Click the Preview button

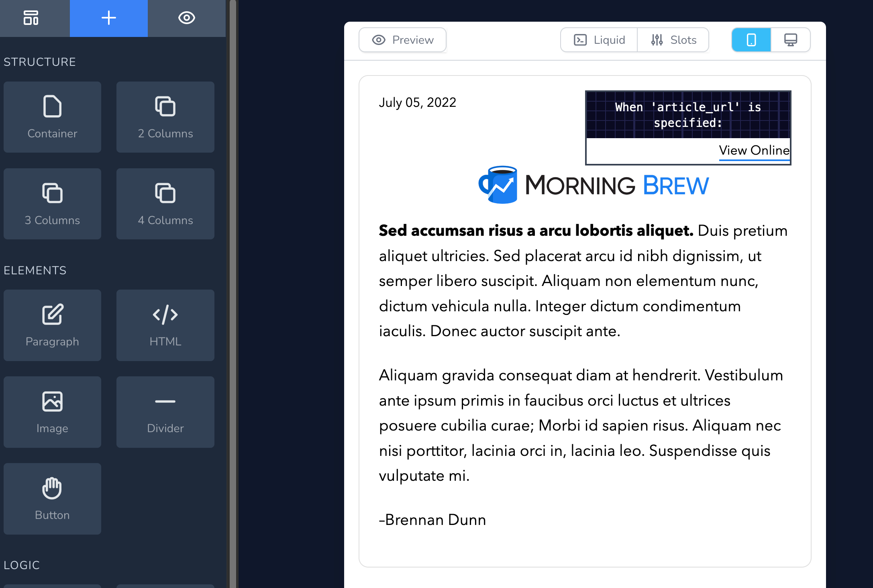[x=402, y=40]
